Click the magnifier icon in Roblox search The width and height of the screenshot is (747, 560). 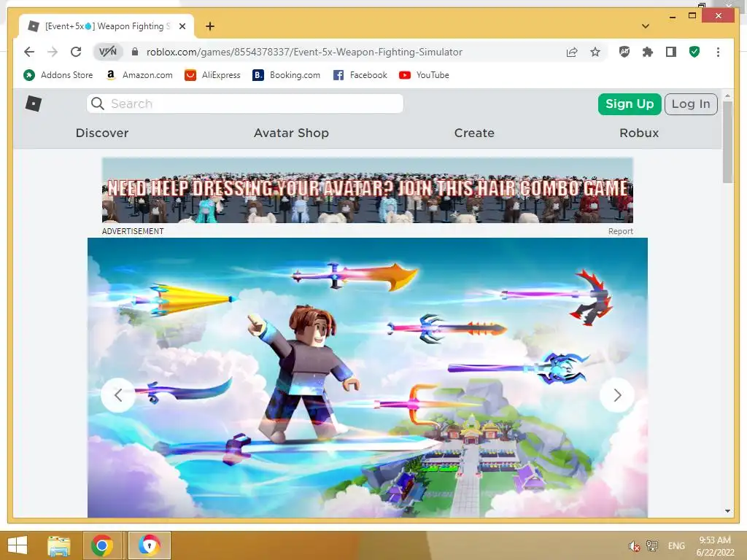pos(98,104)
